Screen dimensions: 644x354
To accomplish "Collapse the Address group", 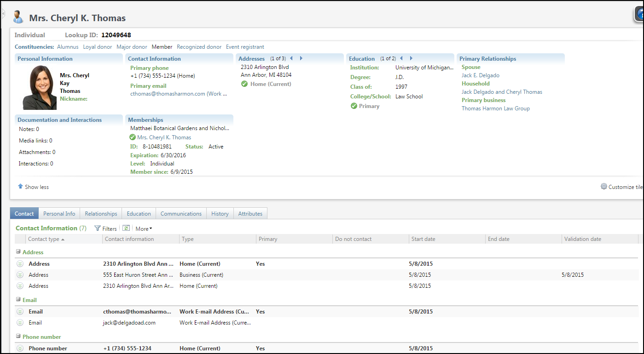I will (x=18, y=252).
